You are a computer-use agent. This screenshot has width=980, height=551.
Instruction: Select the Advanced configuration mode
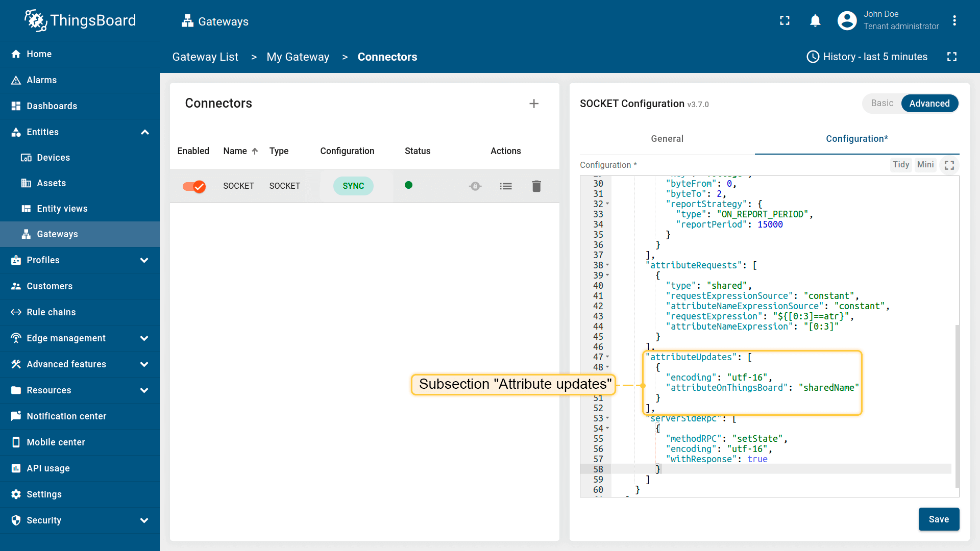click(929, 104)
